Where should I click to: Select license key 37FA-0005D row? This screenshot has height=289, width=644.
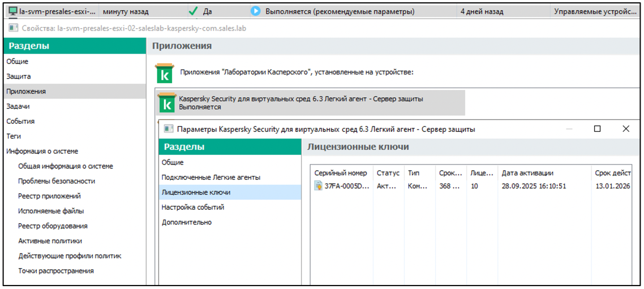471,186
